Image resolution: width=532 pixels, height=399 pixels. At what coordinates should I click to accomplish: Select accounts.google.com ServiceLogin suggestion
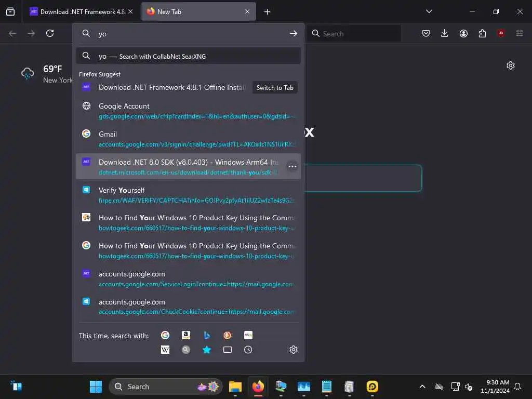coord(188,278)
